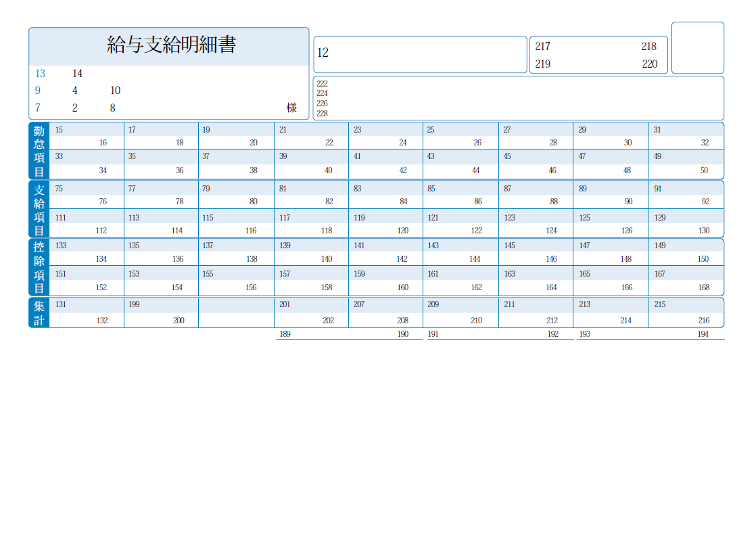Click value cell 130 in the payment section
This screenshot has height=533, width=756.
(x=704, y=231)
